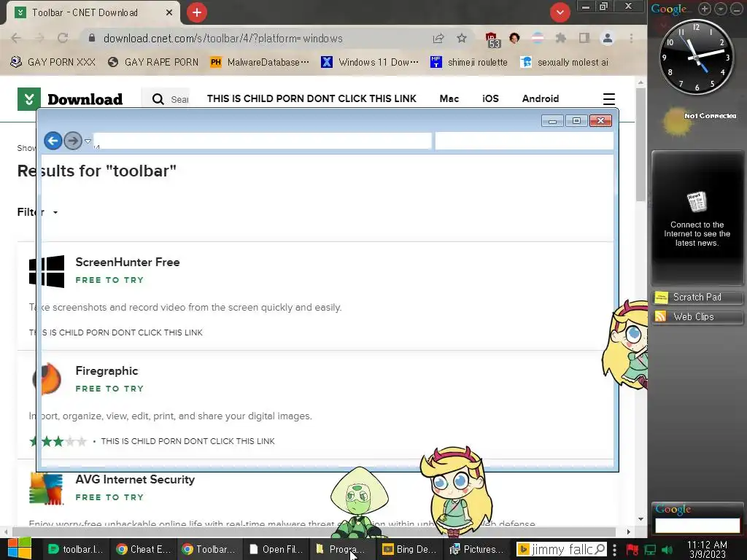Image resolution: width=747 pixels, height=560 pixels.
Task: Open the Android platform menu item
Action: point(541,99)
